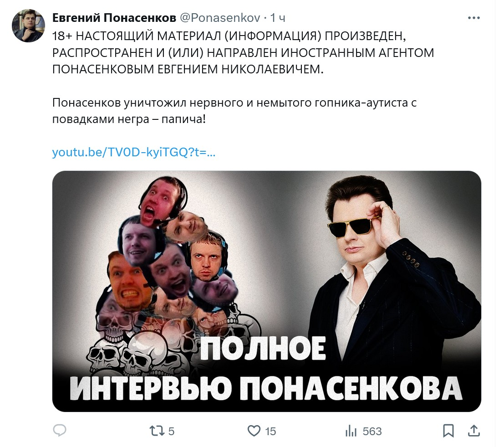Like the tweet with heart icon

[254, 431]
